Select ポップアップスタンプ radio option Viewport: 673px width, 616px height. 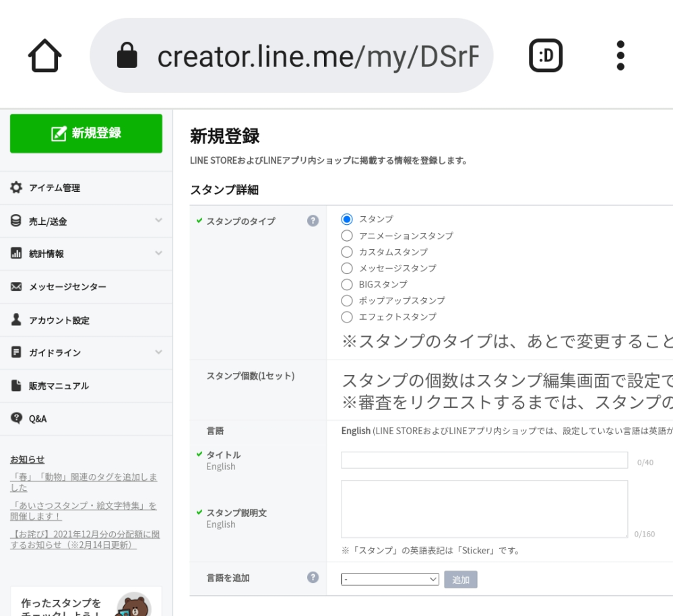point(347,301)
